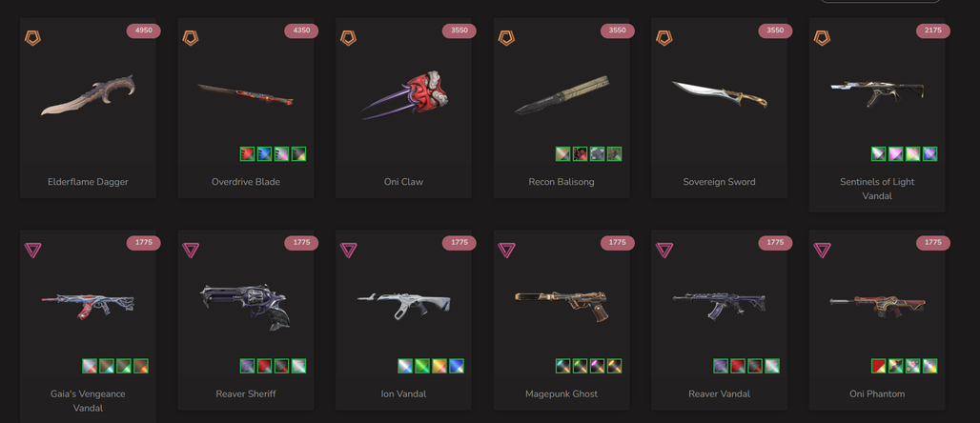Click the pink tier icon on Reaver Sheriff
Viewport: 980px width, 423px height.
[191, 251]
